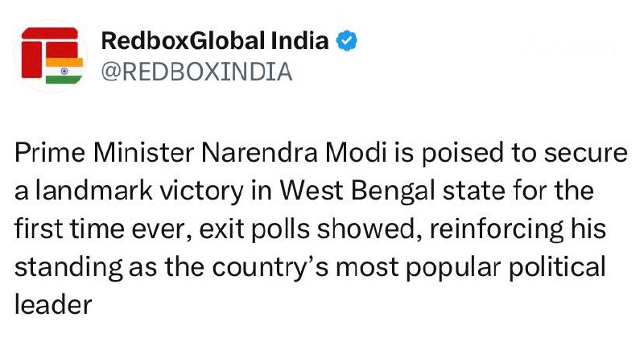Click 'first time ever' in the tweet
The image size is (644, 346).
pos(103,229)
